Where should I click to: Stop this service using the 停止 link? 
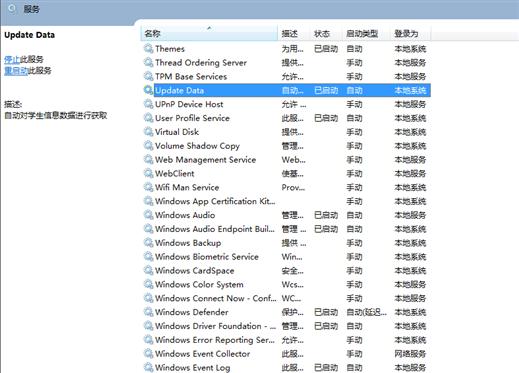[x=12, y=59]
